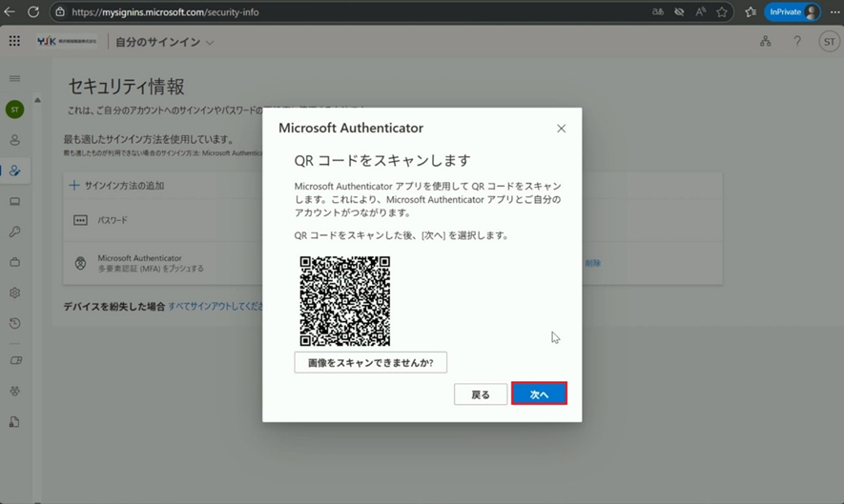Open the ST account avatar menu
844x504 pixels.
(829, 42)
